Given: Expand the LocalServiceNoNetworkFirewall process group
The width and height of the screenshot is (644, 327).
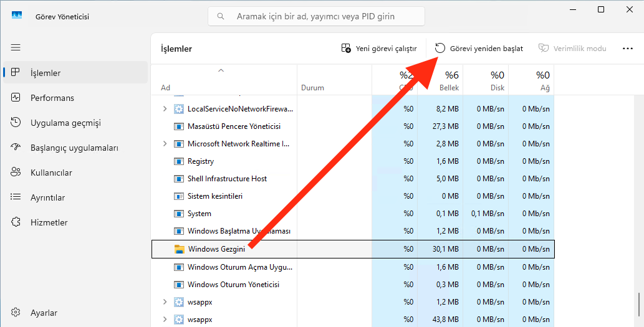Looking at the screenshot, I should point(165,109).
